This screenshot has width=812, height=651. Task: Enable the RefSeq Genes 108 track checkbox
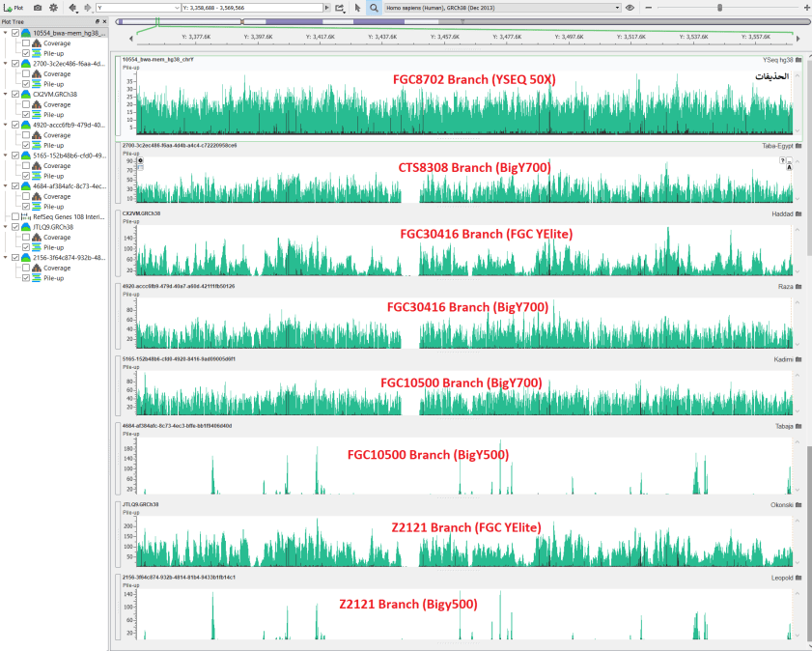click(x=15, y=216)
